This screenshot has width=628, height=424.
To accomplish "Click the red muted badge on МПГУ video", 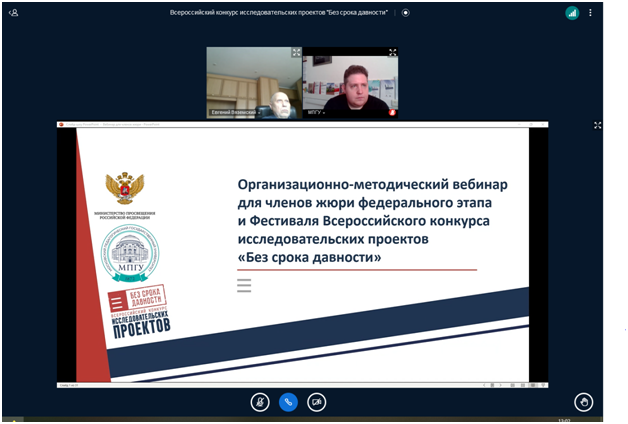I will point(392,113).
